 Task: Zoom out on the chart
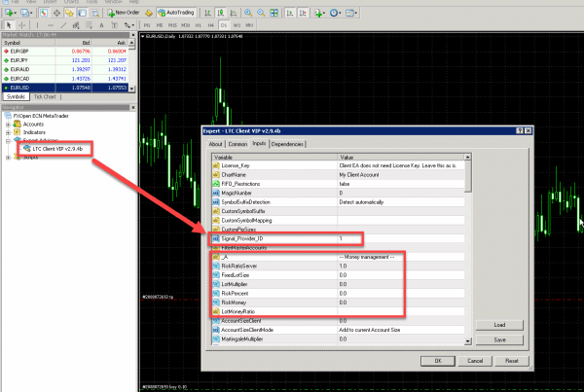click(261, 13)
